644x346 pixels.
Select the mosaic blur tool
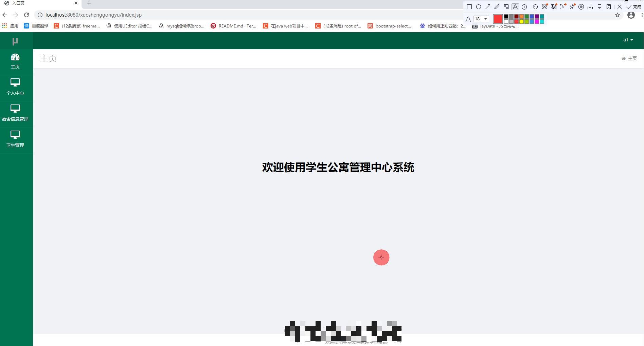(506, 7)
